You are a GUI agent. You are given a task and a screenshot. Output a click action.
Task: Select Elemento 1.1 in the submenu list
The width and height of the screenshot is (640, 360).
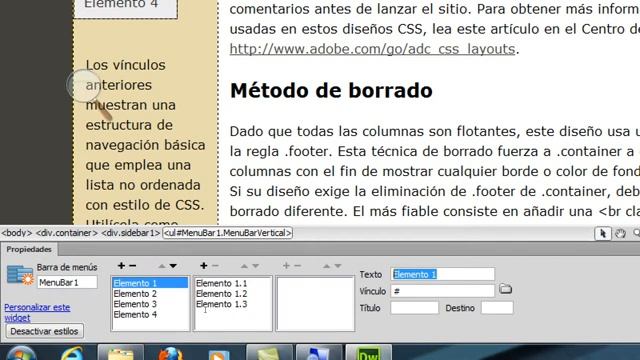click(x=233, y=283)
